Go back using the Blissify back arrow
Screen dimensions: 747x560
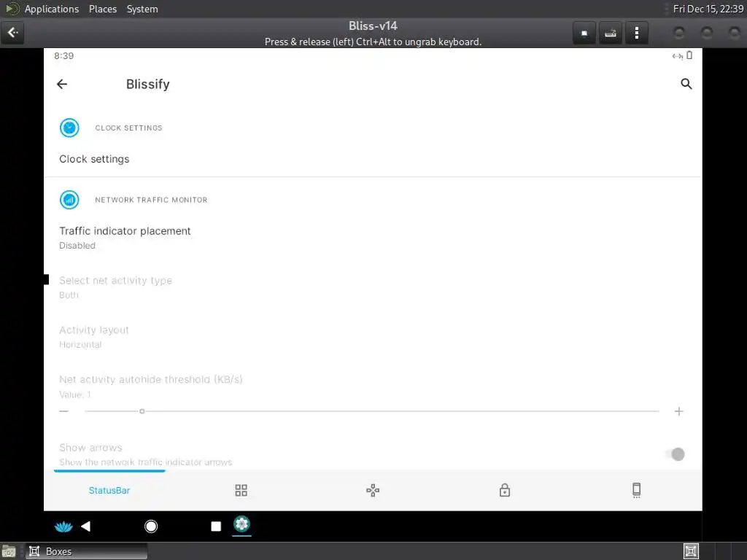pos(62,85)
